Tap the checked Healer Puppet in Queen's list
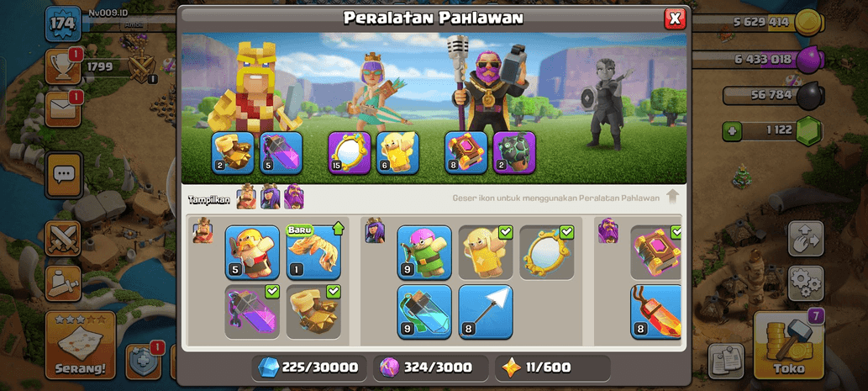The image size is (868, 391). 486,252
